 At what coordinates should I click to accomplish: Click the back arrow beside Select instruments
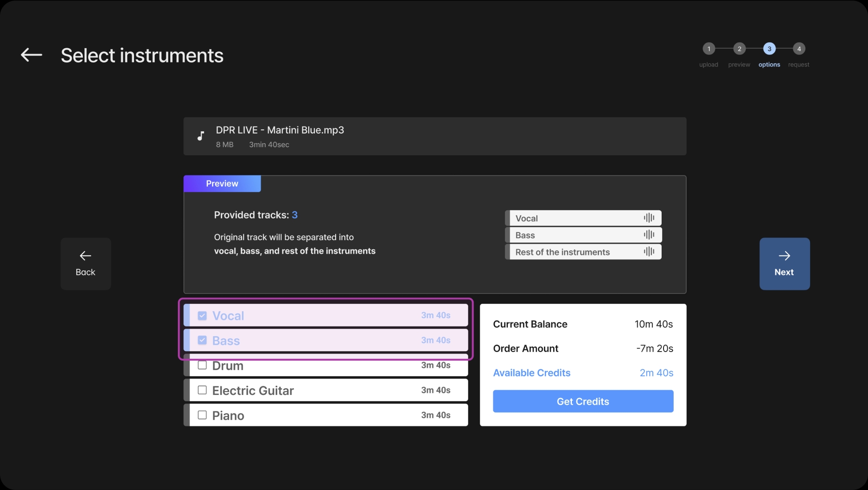point(31,55)
